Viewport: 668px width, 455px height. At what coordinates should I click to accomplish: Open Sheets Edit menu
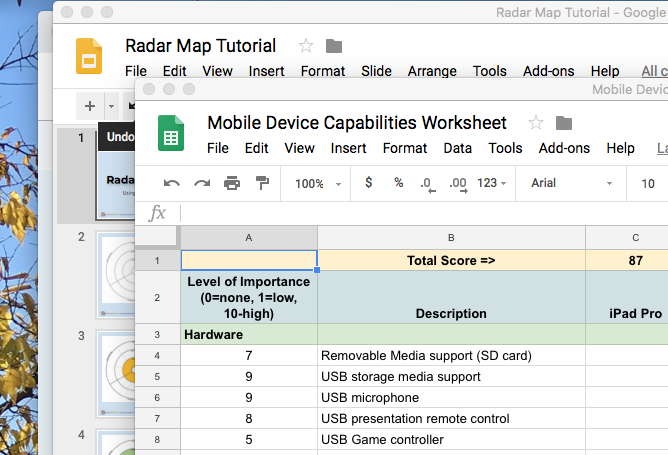coord(256,148)
